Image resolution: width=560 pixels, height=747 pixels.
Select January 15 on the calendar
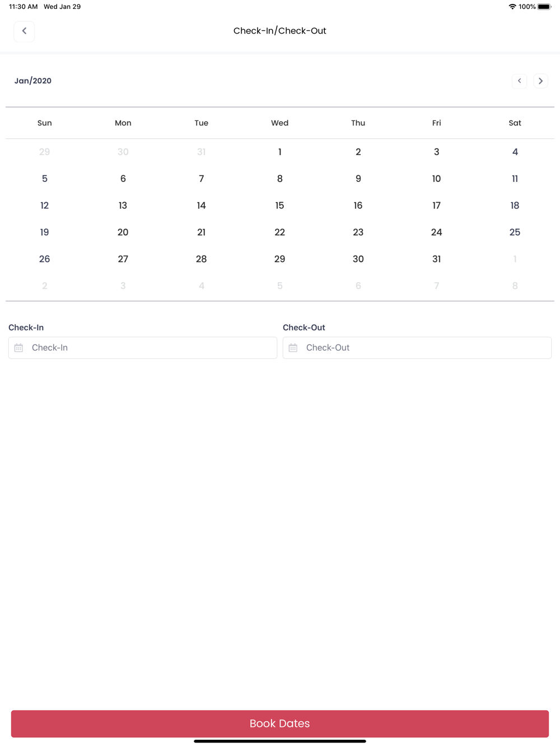pos(280,206)
